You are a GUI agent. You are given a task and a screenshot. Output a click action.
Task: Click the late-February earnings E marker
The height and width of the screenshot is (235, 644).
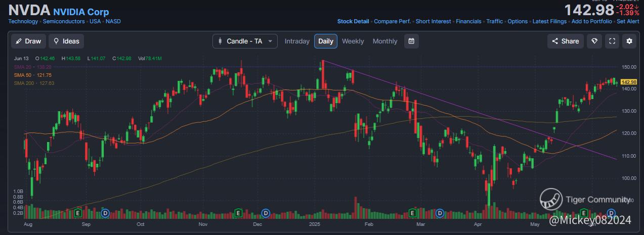(x=413, y=213)
